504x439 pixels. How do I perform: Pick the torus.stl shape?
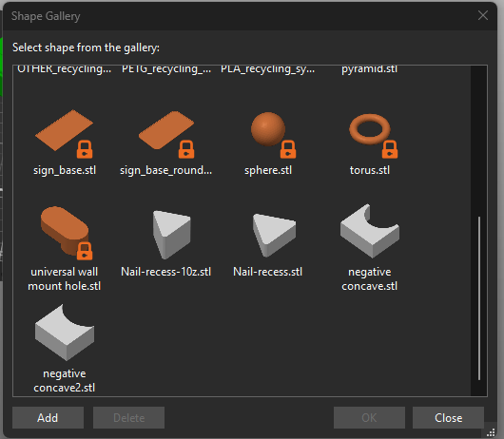pyautogui.click(x=370, y=129)
